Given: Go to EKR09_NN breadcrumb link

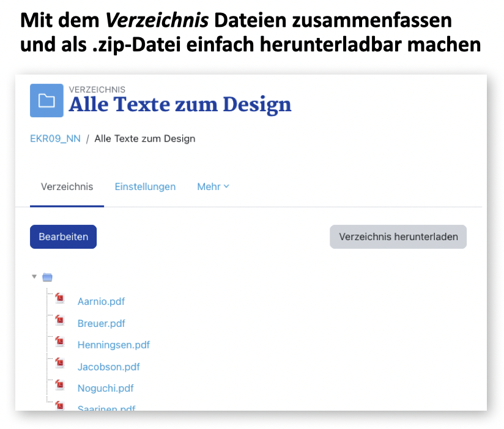Looking at the screenshot, I should pos(55,139).
